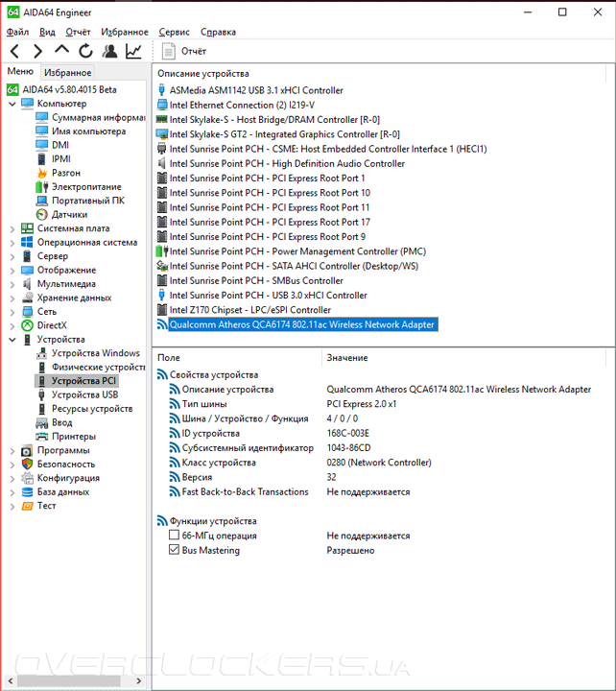Click the Датчики gauge icon
The width and height of the screenshot is (616, 691).
click(x=42, y=215)
